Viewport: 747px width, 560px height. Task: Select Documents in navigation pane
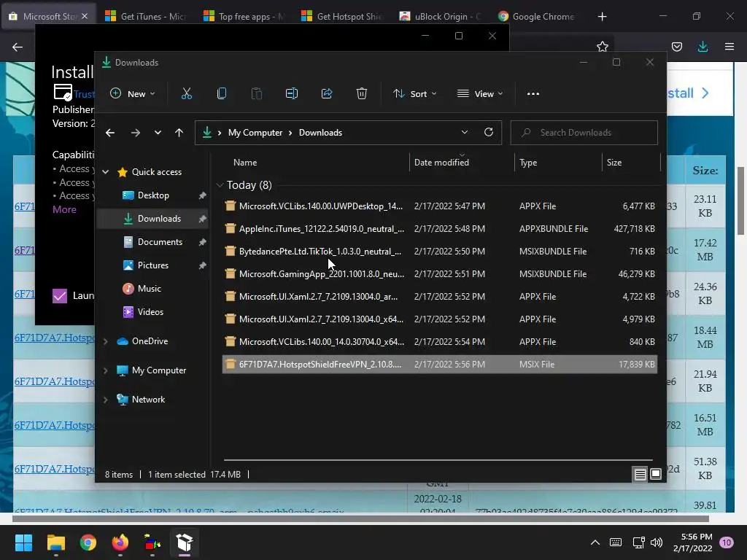(152, 242)
